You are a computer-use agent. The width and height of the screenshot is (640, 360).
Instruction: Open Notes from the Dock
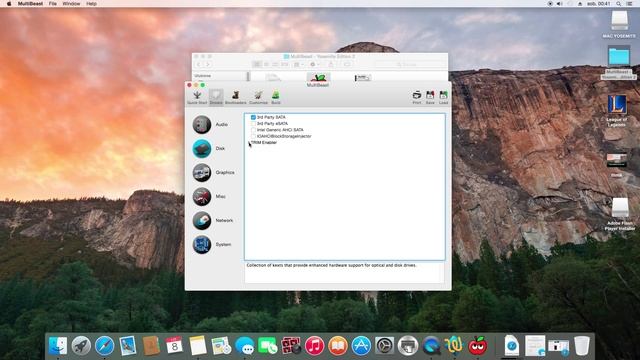coord(198,346)
